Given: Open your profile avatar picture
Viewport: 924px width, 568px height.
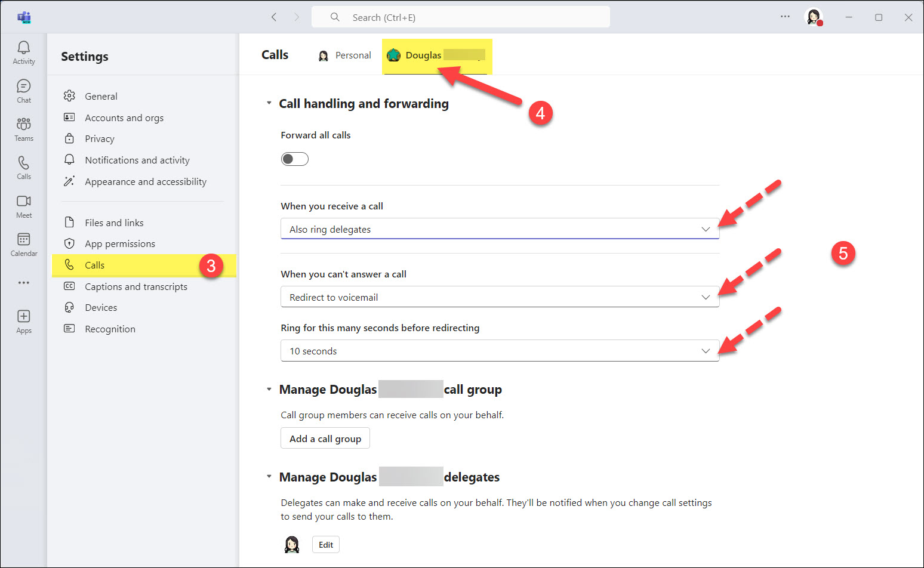Looking at the screenshot, I should (x=814, y=17).
